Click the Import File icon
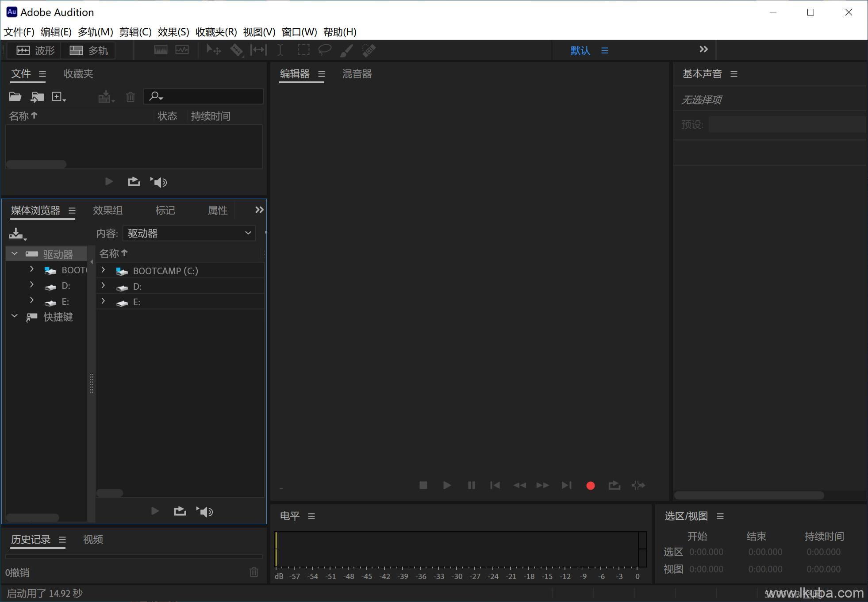The image size is (868, 602). [37, 96]
